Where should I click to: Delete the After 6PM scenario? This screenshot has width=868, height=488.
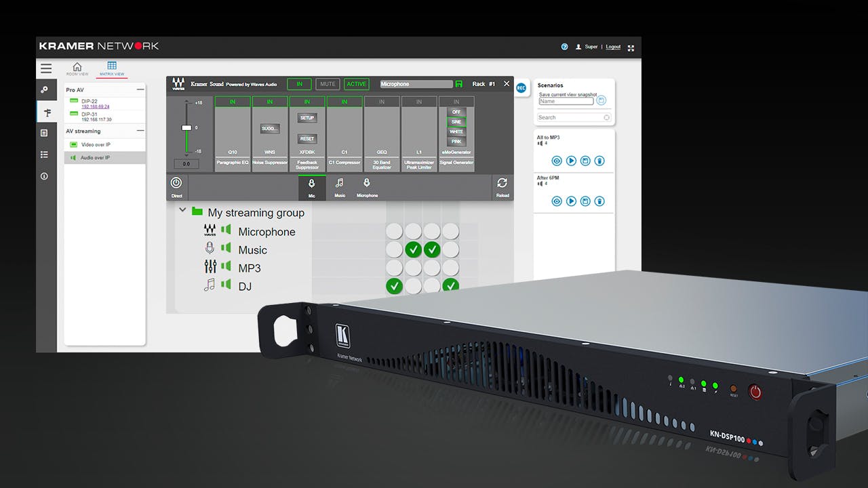click(600, 200)
